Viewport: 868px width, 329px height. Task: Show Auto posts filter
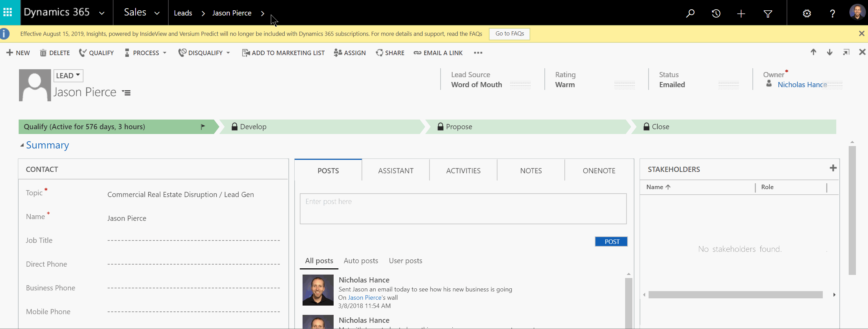pos(361,261)
